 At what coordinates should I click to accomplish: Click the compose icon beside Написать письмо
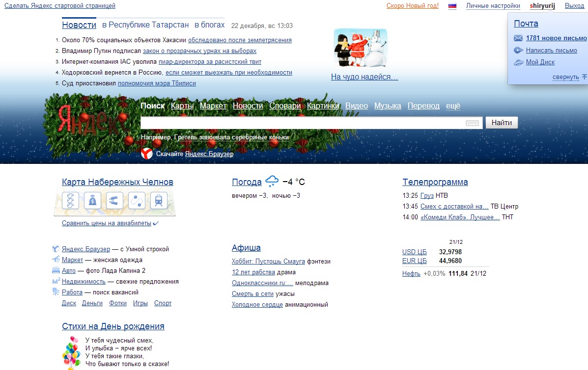coord(518,50)
